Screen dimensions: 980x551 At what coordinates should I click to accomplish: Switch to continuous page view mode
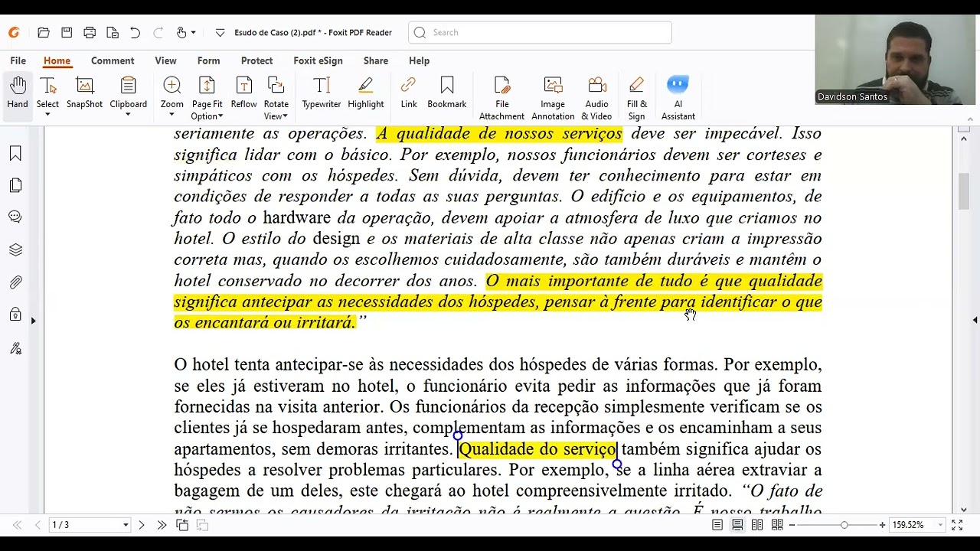737,525
